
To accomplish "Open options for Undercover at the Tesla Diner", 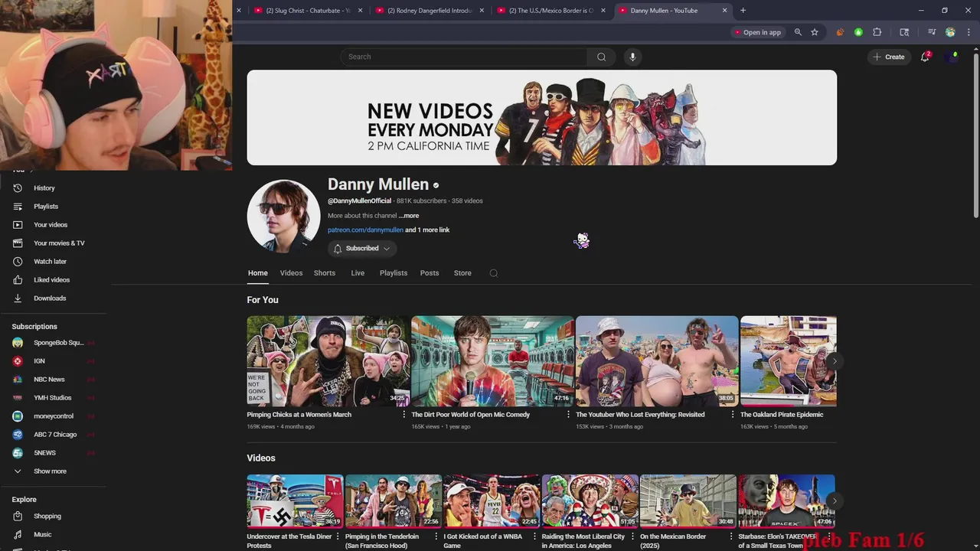I will 338,537.
